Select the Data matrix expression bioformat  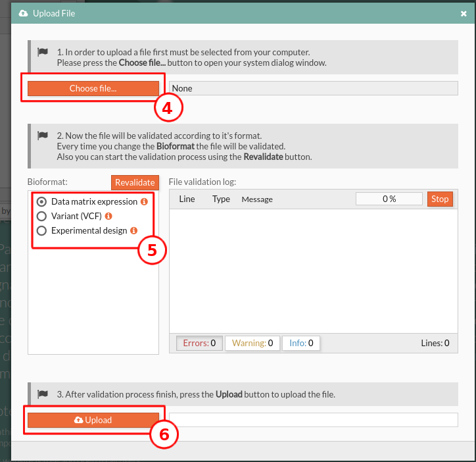point(42,201)
